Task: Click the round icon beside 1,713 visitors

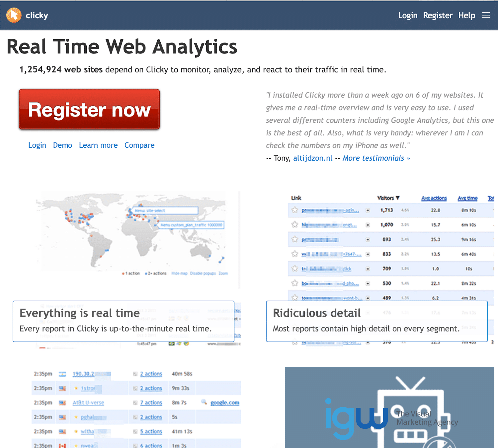Action: click(368, 210)
